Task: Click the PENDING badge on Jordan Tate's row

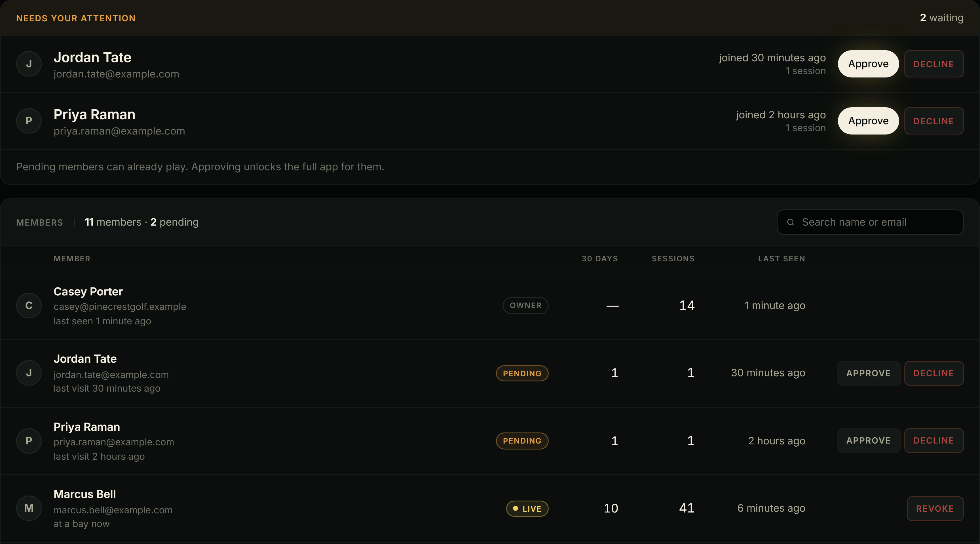Action: pyautogui.click(x=522, y=373)
